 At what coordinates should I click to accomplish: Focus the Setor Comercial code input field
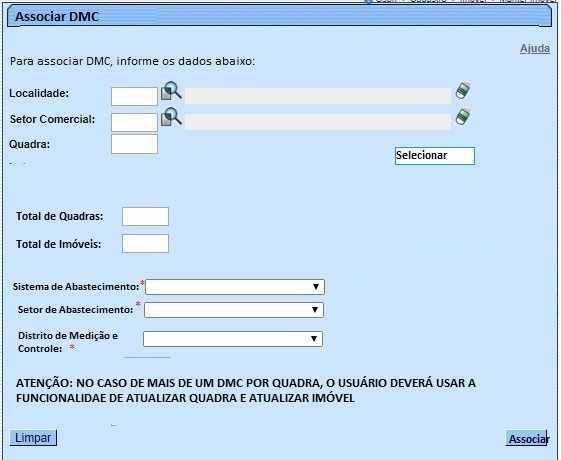click(134, 122)
